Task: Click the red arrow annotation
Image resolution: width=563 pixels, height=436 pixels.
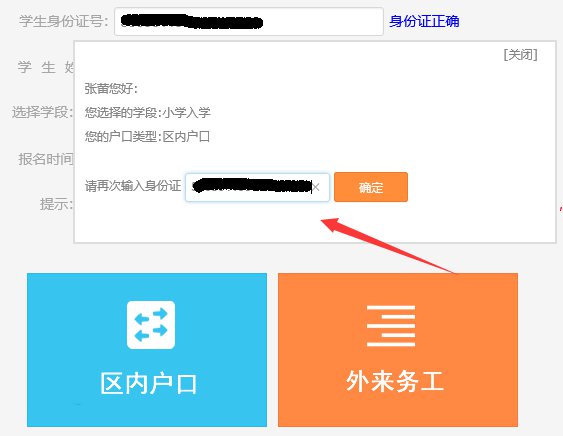Action: pyautogui.click(x=388, y=245)
